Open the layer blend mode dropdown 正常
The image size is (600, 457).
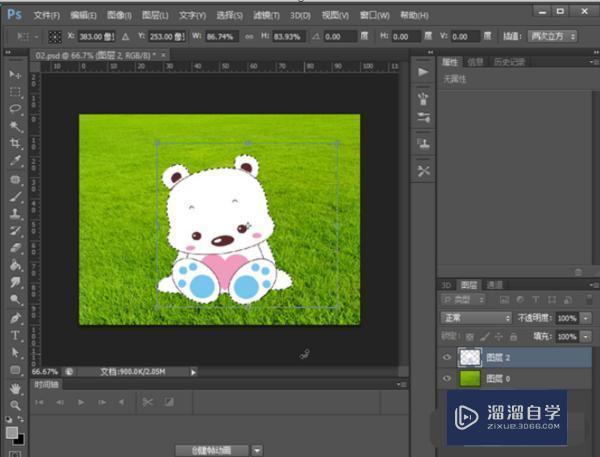[477, 317]
